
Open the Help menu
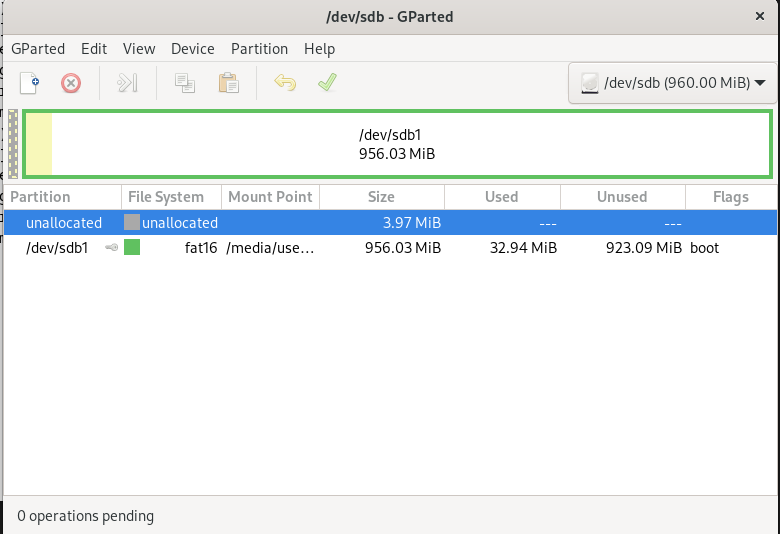pos(319,48)
